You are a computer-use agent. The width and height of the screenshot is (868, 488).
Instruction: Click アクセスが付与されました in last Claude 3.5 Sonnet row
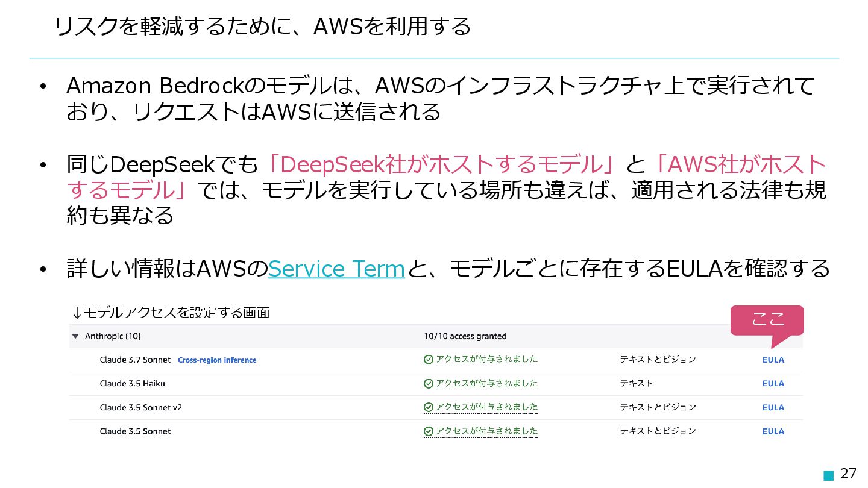coord(486,432)
